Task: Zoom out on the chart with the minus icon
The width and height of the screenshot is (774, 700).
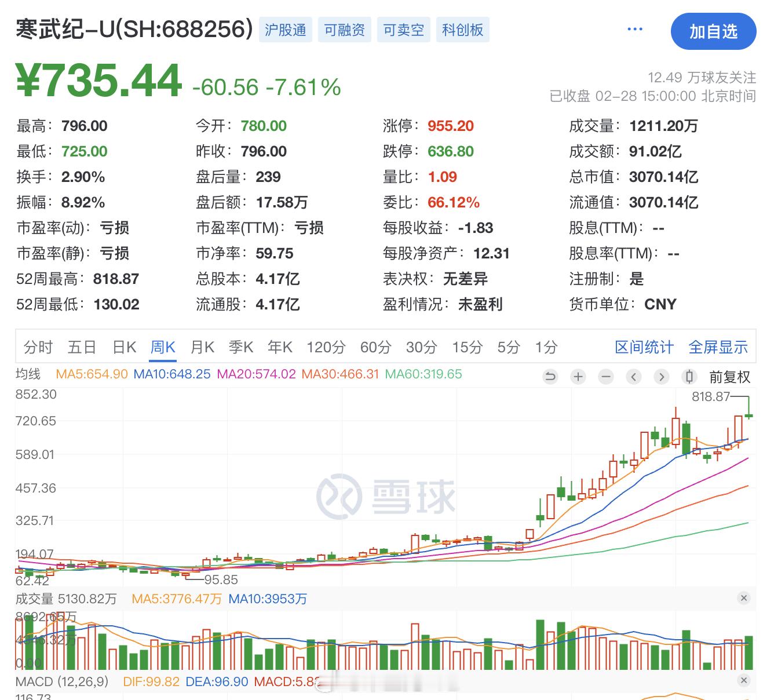Action: tap(606, 377)
